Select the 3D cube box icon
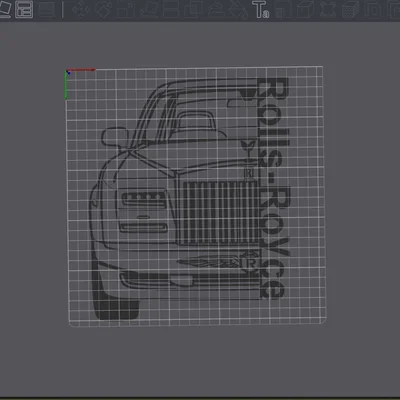The width and height of the screenshot is (400, 400). click(x=305, y=9)
